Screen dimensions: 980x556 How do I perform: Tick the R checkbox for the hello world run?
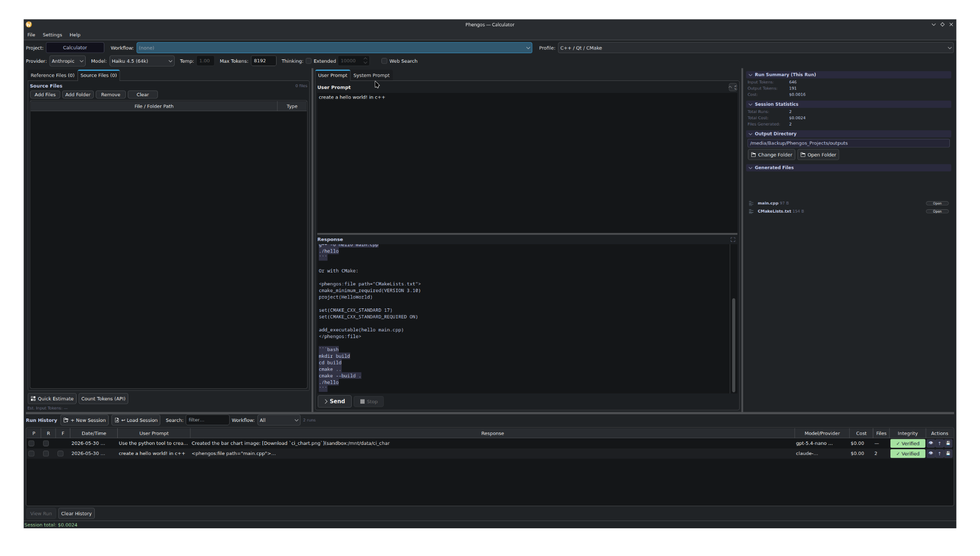click(x=46, y=454)
